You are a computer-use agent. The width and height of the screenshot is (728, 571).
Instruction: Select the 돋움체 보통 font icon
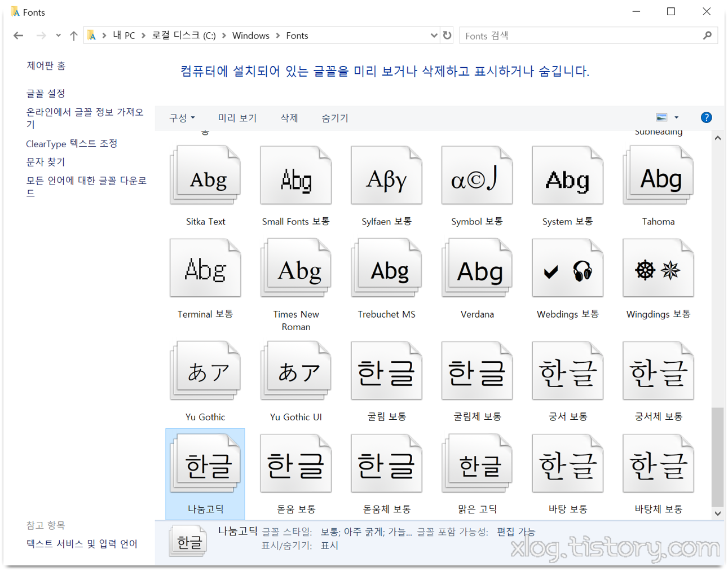(x=386, y=463)
